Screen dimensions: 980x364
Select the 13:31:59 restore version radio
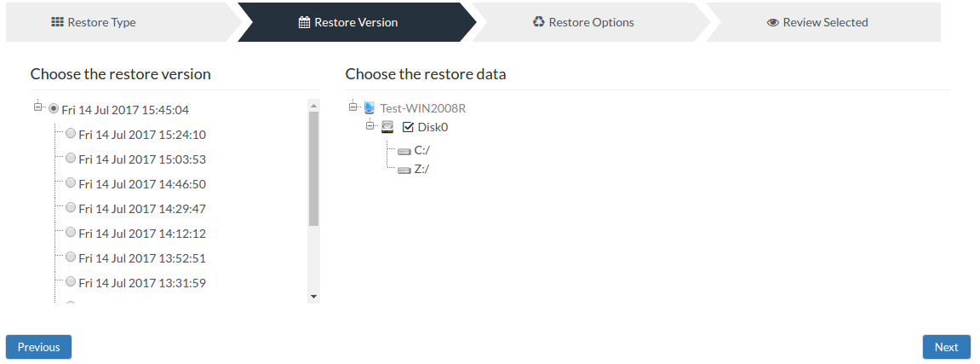tap(71, 281)
